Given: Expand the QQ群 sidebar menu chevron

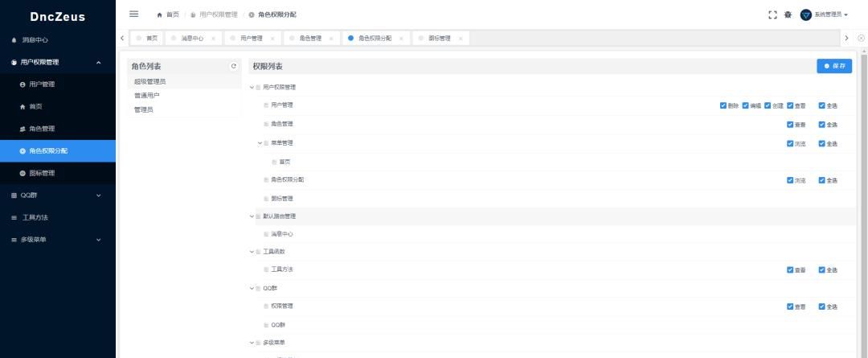Looking at the screenshot, I should (x=99, y=195).
